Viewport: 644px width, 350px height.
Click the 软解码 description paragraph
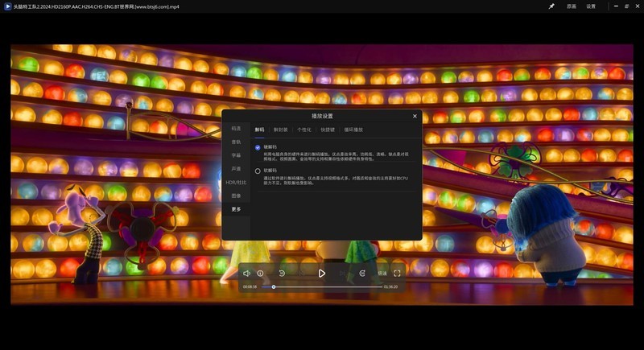336,180
